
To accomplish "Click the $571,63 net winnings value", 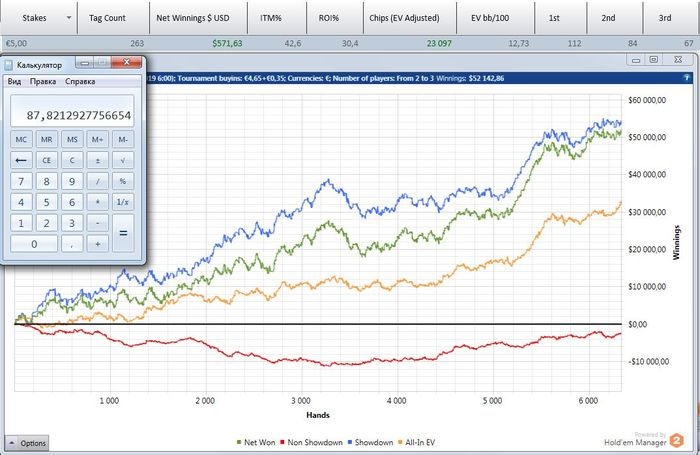I will point(227,43).
